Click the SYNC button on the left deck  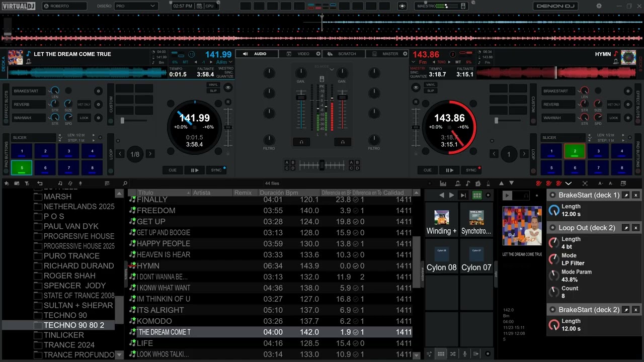216,170
